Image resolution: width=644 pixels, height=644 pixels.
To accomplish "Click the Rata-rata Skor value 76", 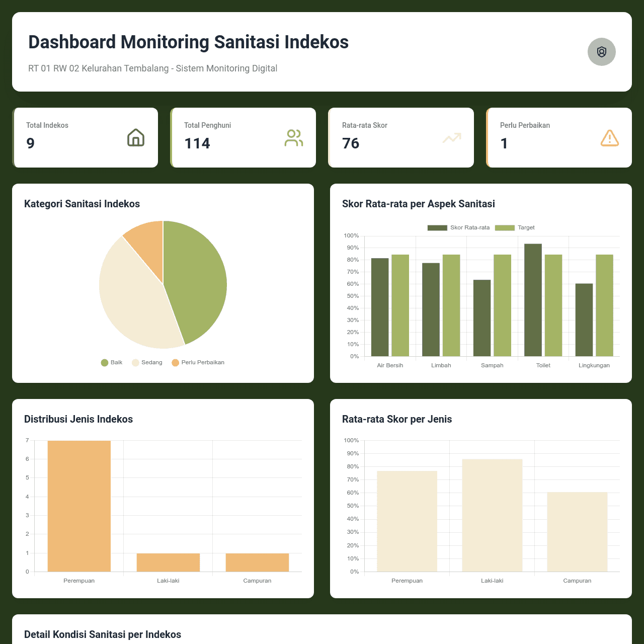I will (x=351, y=143).
